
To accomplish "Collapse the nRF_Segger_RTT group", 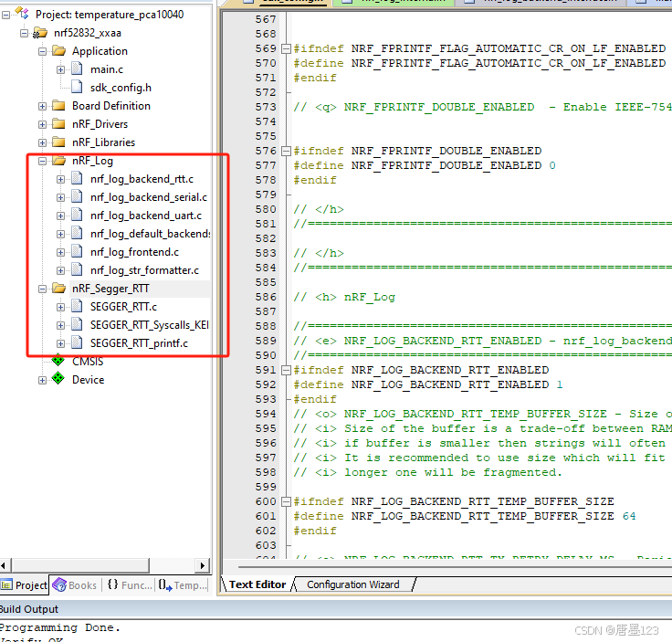I will point(42,289).
